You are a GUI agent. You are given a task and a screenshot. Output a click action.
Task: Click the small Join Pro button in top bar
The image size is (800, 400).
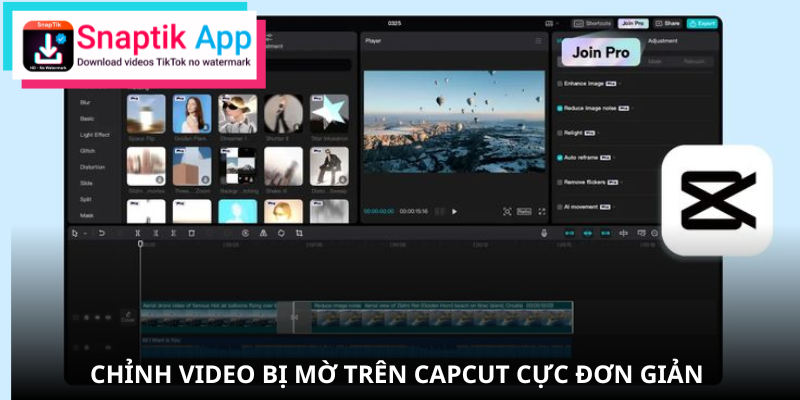[x=633, y=23]
